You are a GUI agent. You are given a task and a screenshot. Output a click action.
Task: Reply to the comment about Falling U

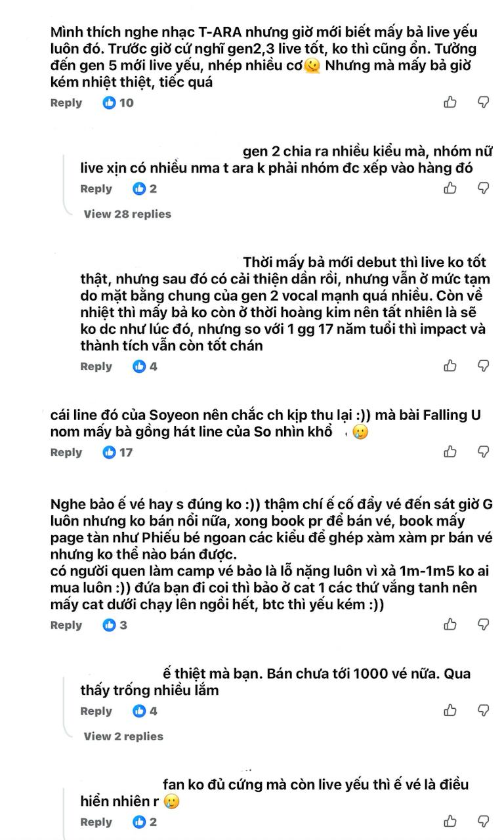pos(66,451)
